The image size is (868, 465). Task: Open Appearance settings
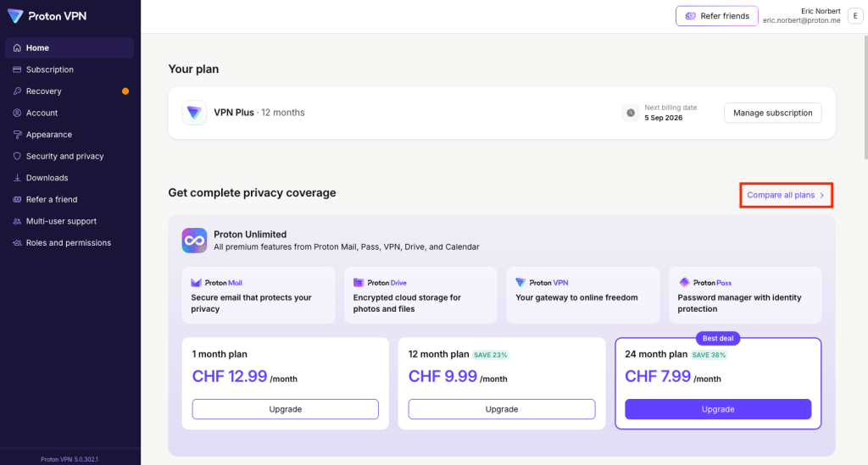[70, 135]
